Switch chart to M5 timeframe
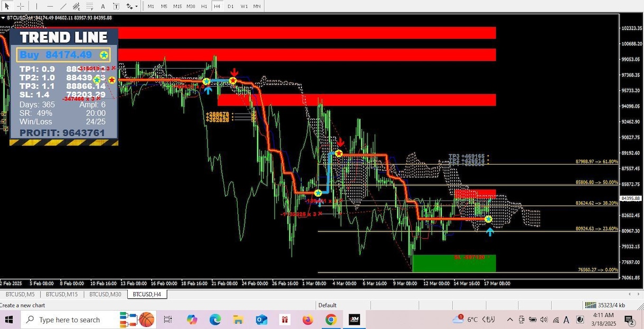The height and width of the screenshot is (329, 644). point(164,6)
